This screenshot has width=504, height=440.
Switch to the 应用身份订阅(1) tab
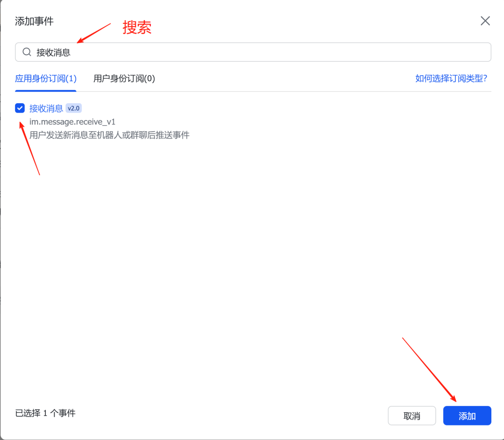(x=46, y=78)
